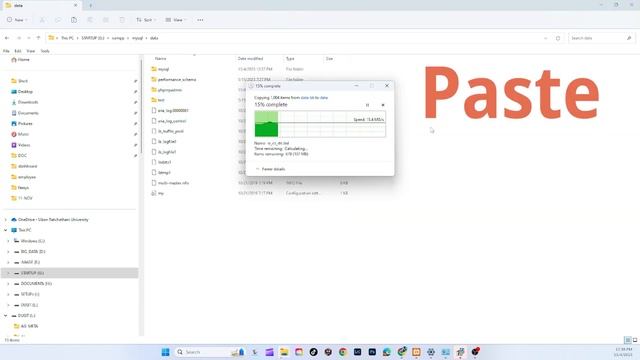Open Downloads in Quick access
This screenshot has height=360, width=640.
point(28,102)
